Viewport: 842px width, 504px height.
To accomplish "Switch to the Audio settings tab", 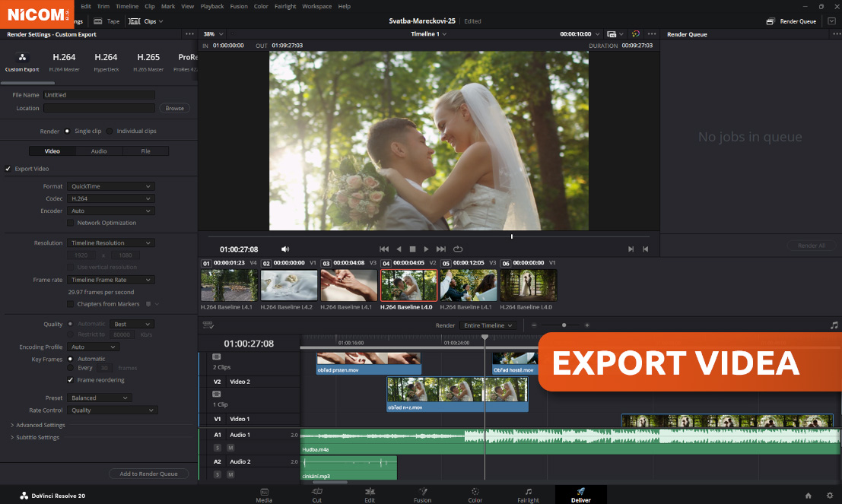I will click(99, 151).
